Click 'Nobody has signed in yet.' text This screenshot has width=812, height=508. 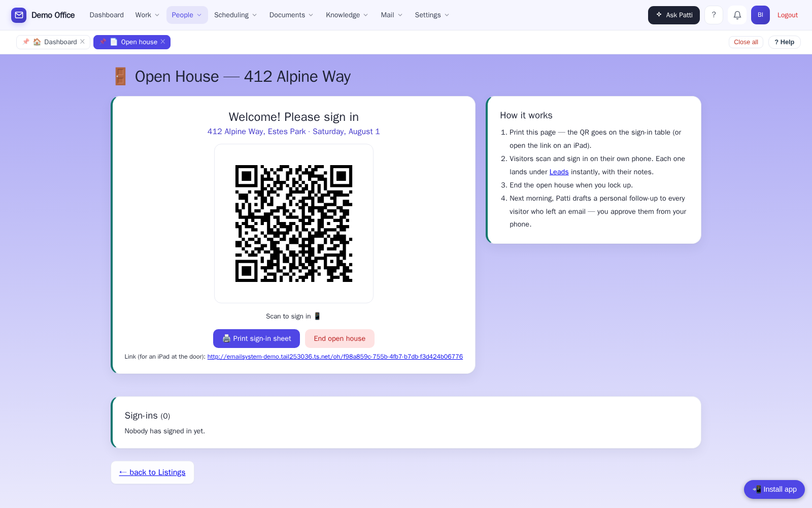(165, 431)
